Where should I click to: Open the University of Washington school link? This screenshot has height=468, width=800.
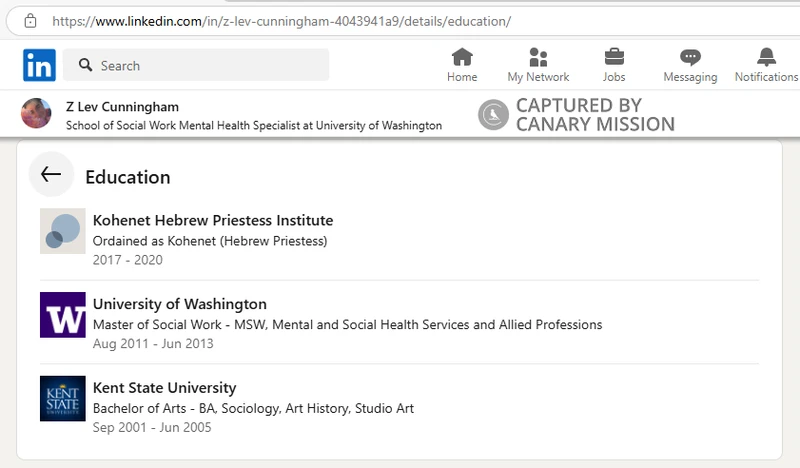click(x=180, y=304)
